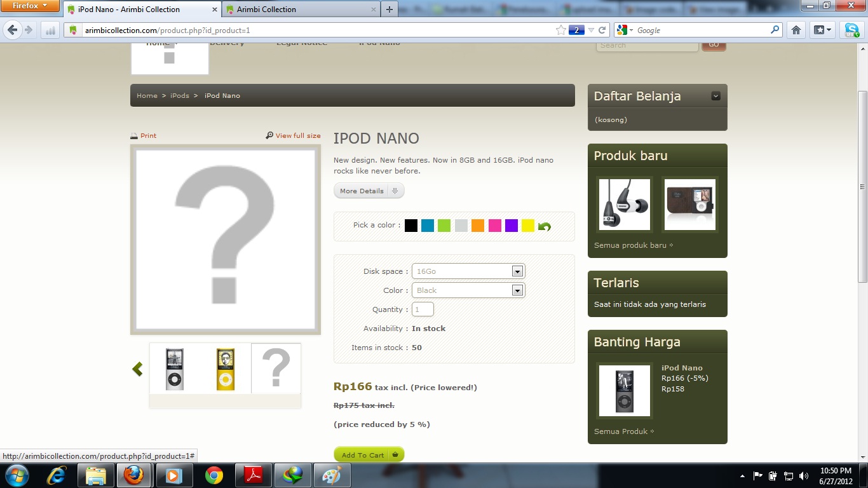Reset color choice with green undo arrow
This screenshot has width=868, height=488.
click(545, 226)
